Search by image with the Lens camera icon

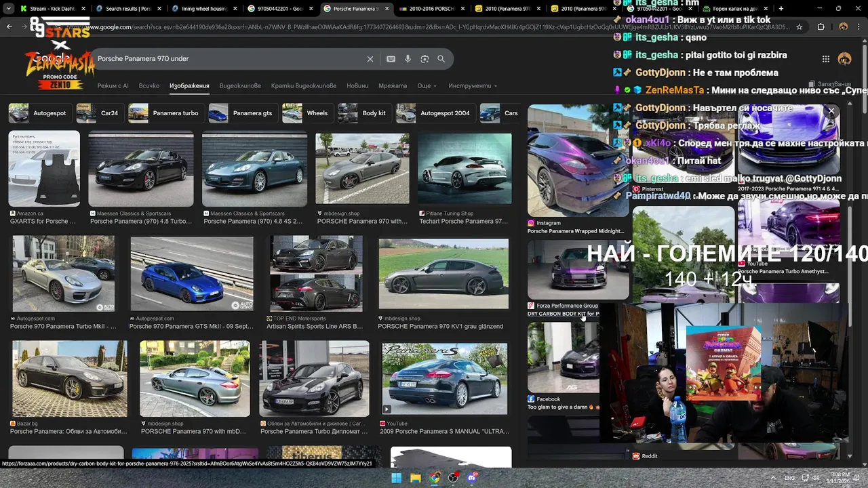(425, 59)
